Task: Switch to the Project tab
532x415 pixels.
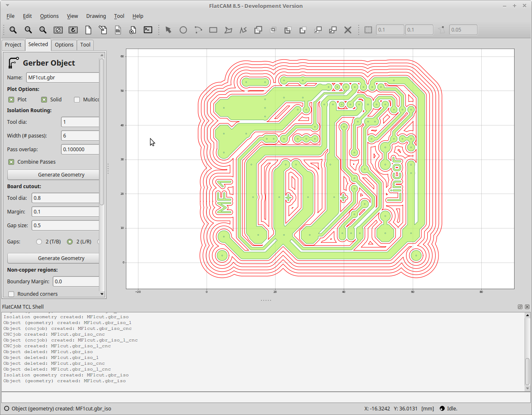Action: coord(13,45)
